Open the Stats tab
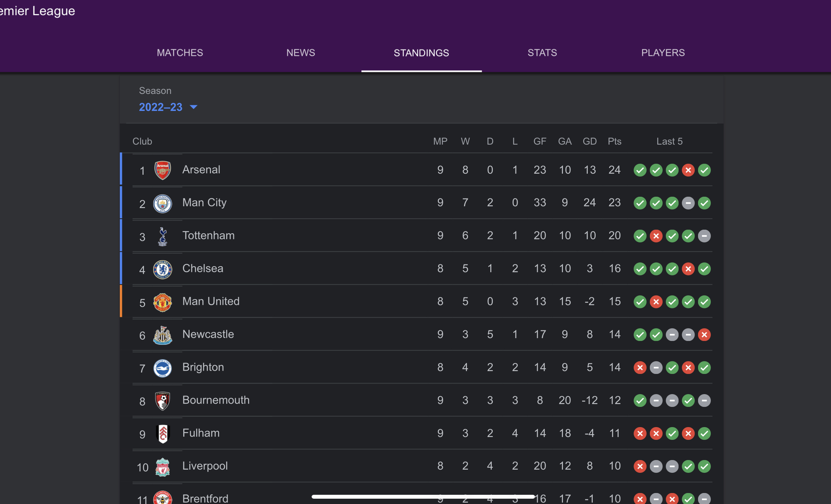This screenshot has height=504, width=831. (542, 53)
